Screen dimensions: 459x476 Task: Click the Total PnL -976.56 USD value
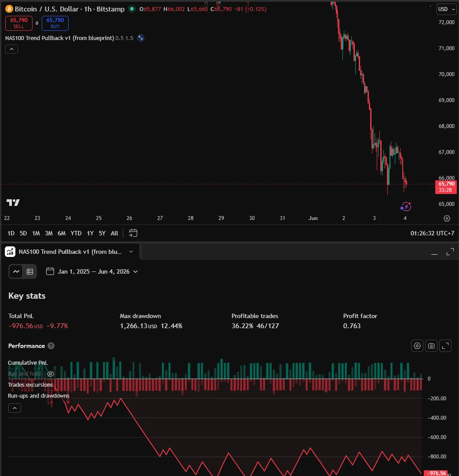tap(25, 326)
